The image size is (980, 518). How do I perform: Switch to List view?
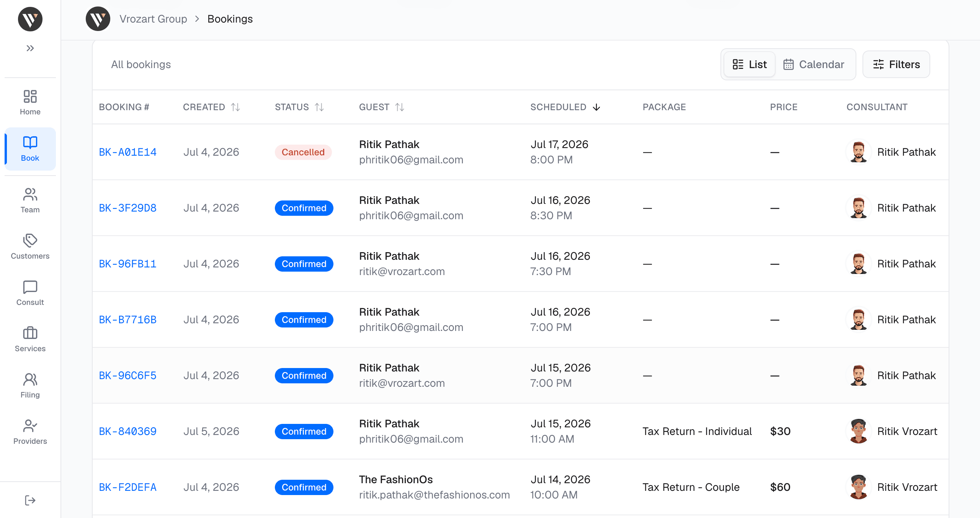click(750, 64)
